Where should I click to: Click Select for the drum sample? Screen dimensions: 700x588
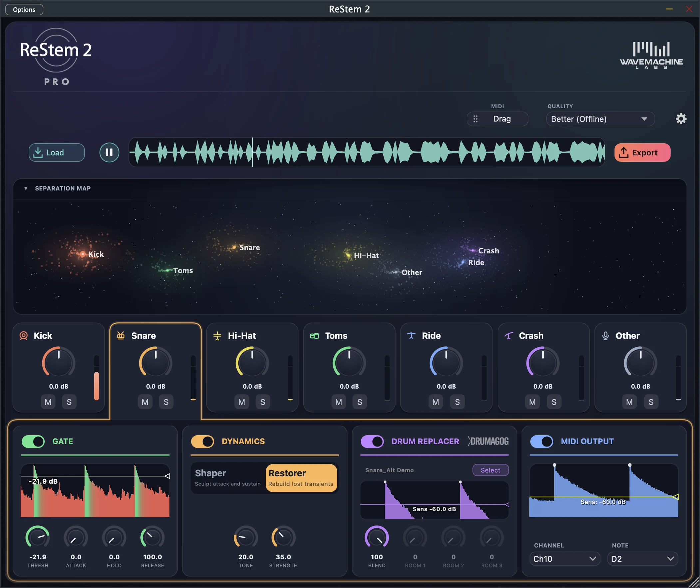[490, 470]
